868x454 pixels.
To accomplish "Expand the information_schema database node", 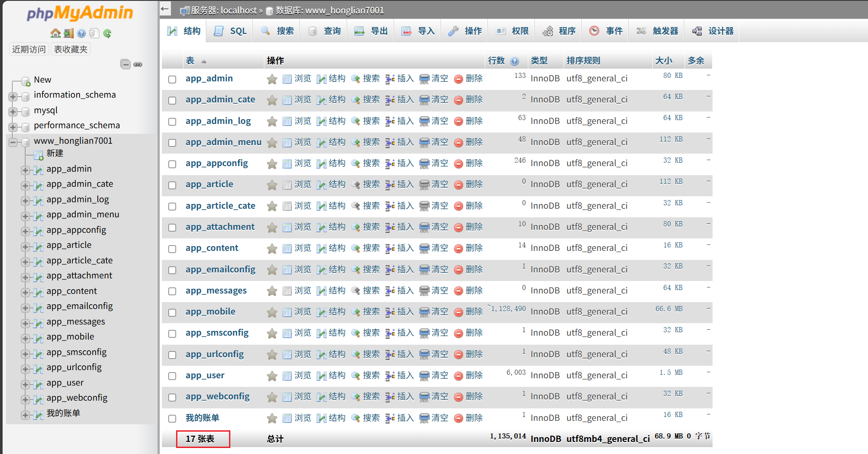I will [13, 96].
